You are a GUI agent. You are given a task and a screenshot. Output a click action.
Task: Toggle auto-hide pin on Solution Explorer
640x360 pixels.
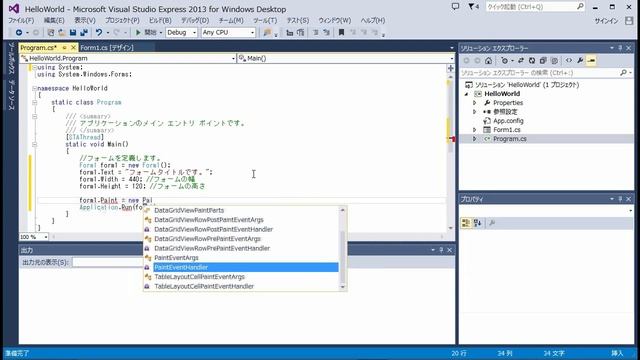[620, 48]
